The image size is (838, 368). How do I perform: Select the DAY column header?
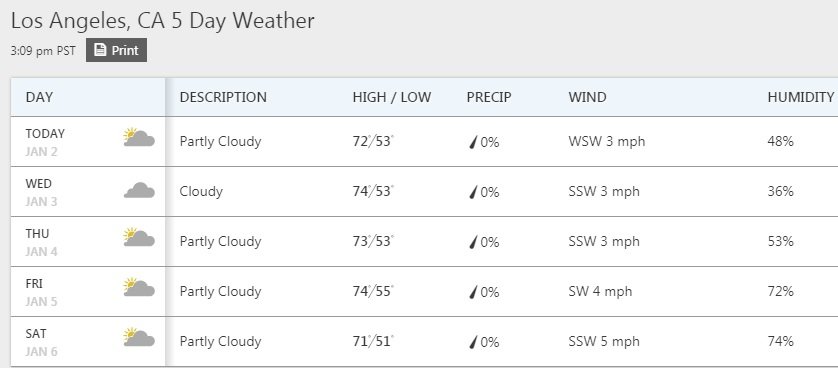[39, 97]
